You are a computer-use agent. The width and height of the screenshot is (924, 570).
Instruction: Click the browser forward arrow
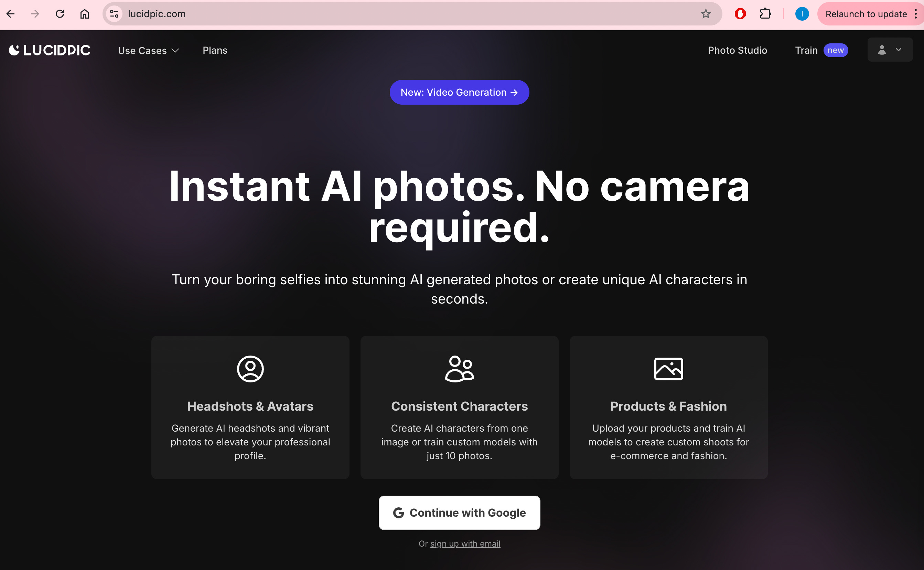pos(35,14)
